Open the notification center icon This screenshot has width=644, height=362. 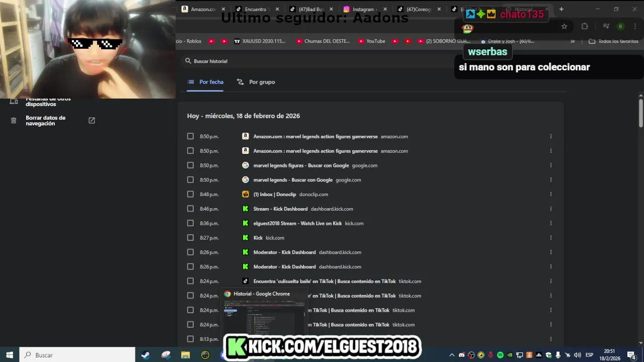[x=631, y=355]
